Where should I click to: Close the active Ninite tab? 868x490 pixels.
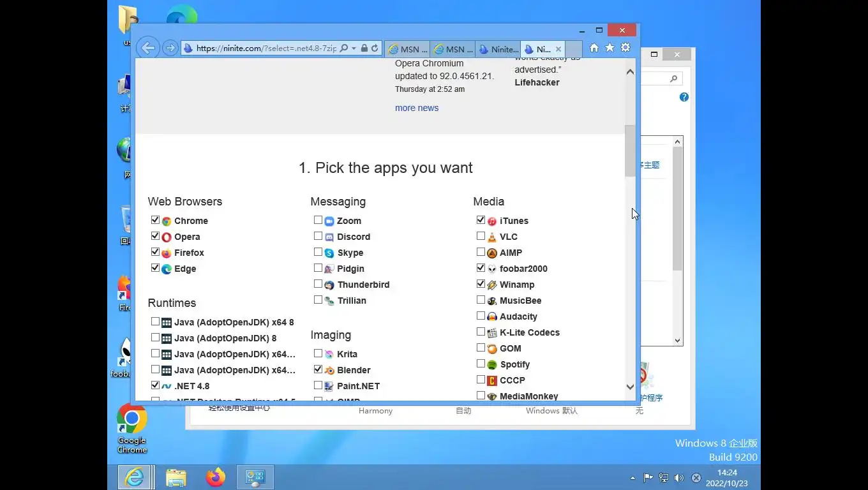click(x=558, y=49)
